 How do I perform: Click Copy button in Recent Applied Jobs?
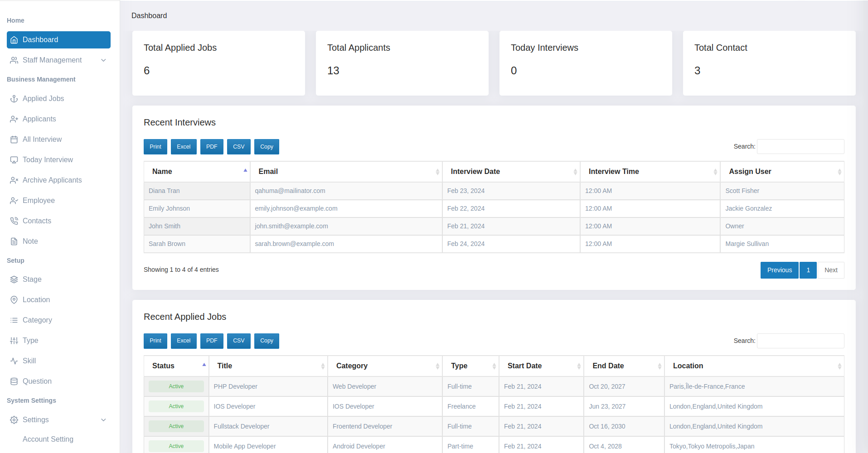coord(267,341)
